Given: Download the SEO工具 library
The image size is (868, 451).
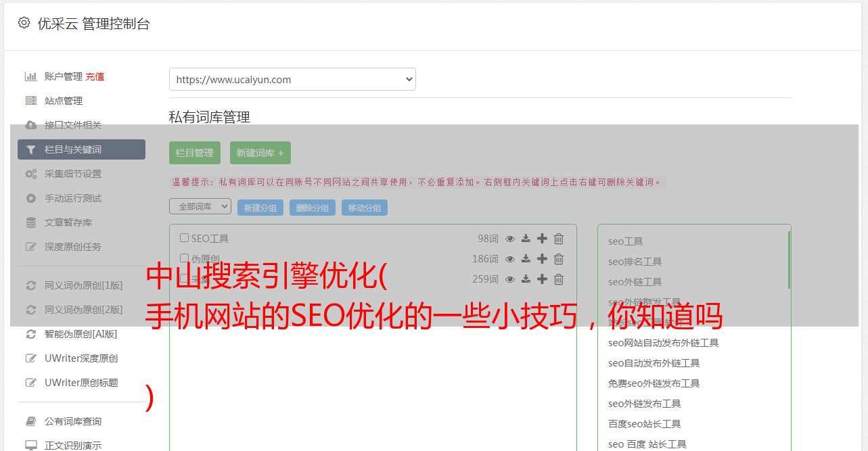Looking at the screenshot, I should click(526, 239).
